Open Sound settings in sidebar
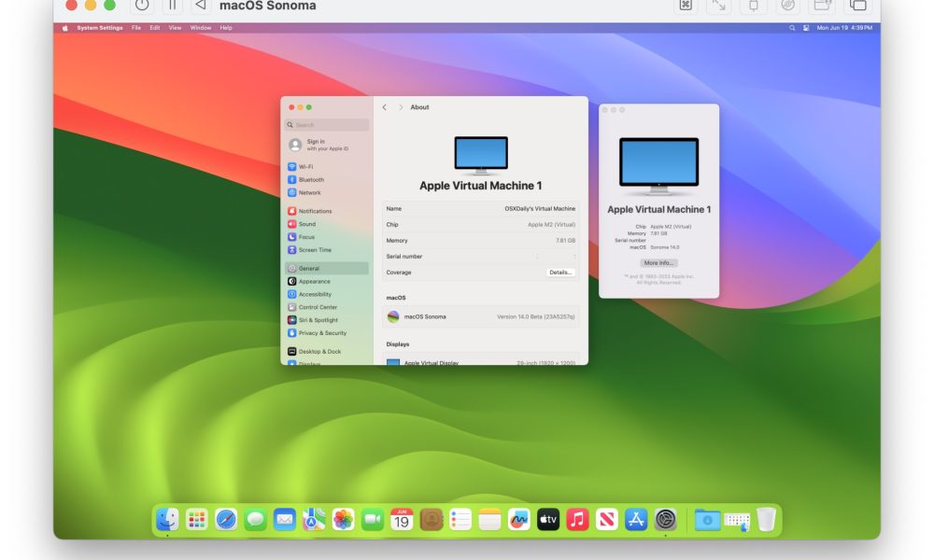This screenshot has height=560, width=934. point(327,224)
